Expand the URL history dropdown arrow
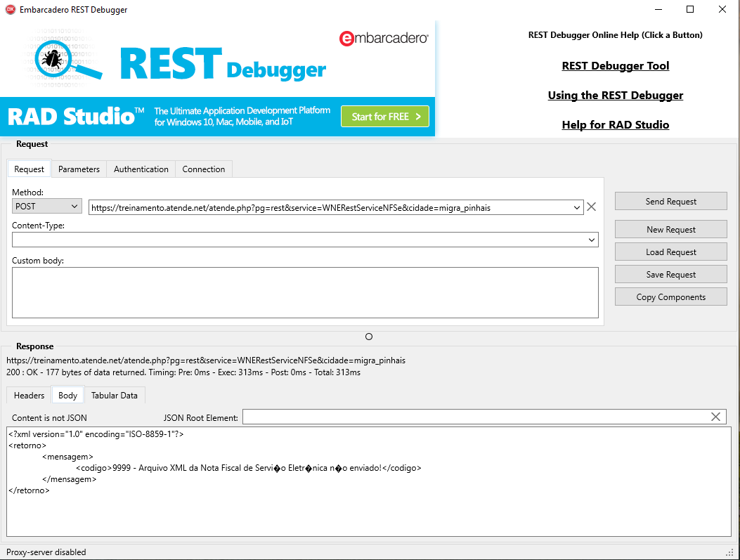 tap(577, 207)
